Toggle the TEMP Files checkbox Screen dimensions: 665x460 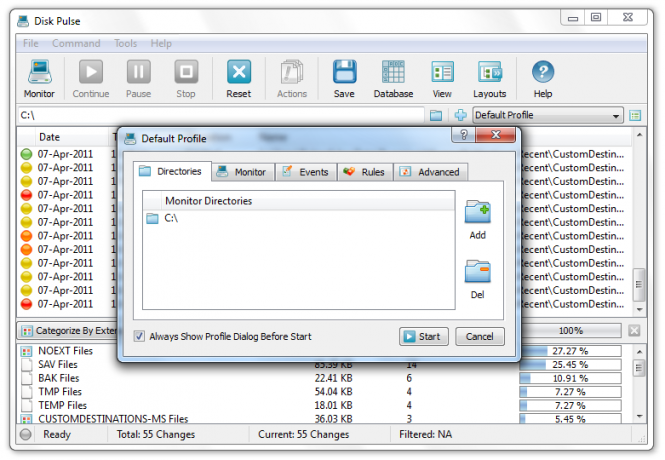click(x=27, y=405)
